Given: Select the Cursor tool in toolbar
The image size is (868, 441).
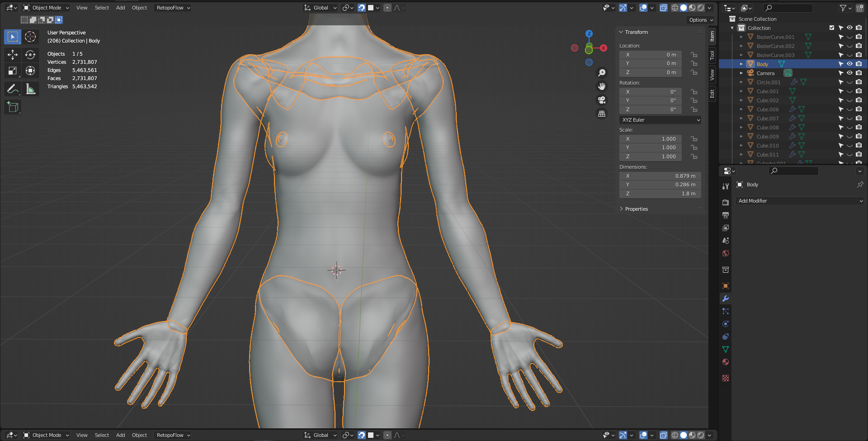Looking at the screenshot, I should 30,37.
